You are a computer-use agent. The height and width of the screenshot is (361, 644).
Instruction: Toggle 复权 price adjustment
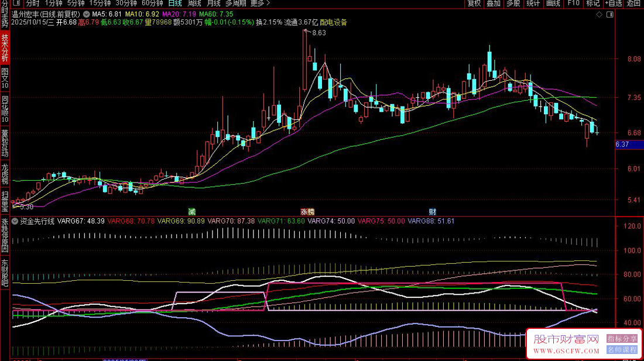474,4
